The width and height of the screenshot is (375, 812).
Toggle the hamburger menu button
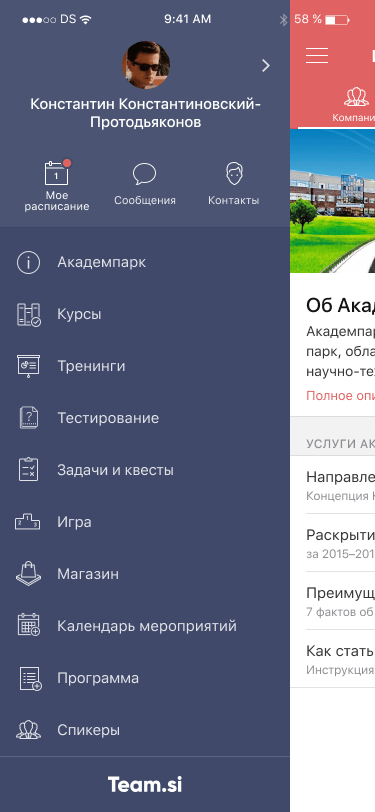pyautogui.click(x=317, y=55)
